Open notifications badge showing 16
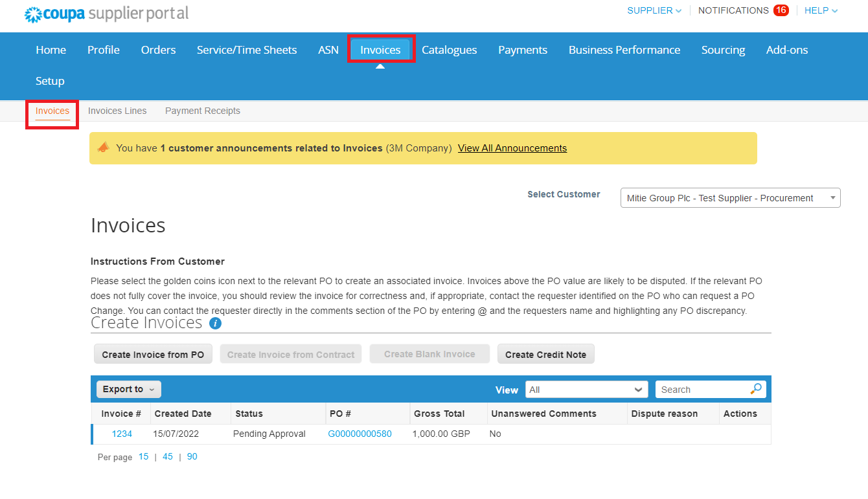The width and height of the screenshot is (868, 499). coord(781,10)
